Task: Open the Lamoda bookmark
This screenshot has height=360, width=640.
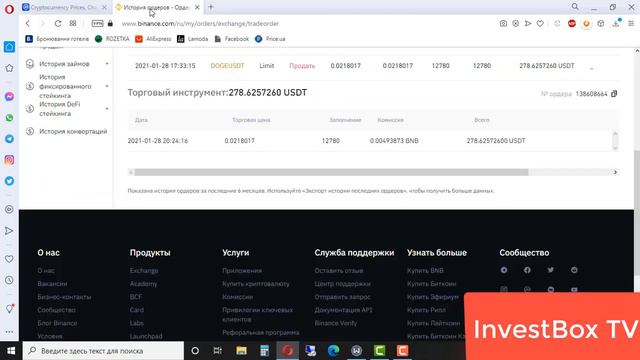Action: (x=193, y=39)
